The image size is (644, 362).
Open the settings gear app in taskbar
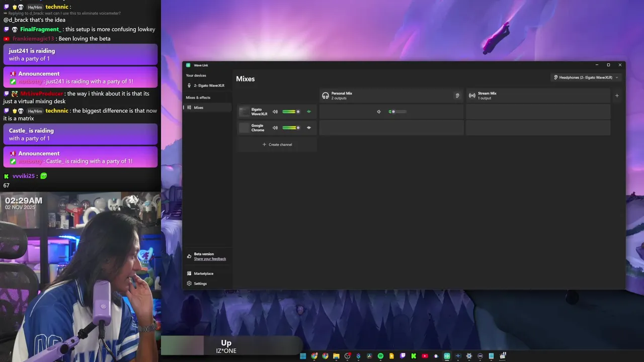pos(469,356)
